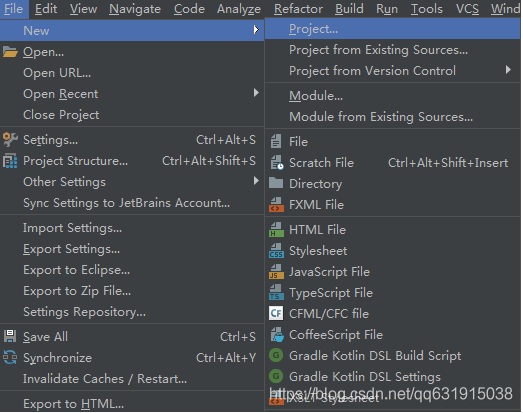Image resolution: width=523 pixels, height=413 pixels.
Task: Click the Gradle Kotlin DSL Build Script icon
Action: 276,356
